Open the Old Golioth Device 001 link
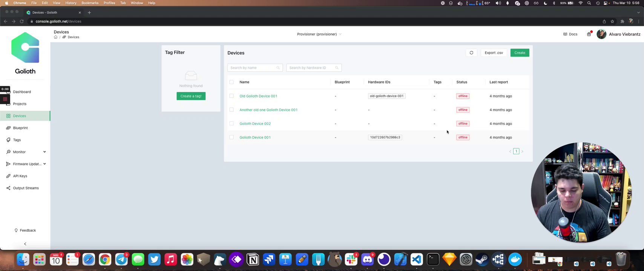The width and height of the screenshot is (644, 271). [x=258, y=96]
